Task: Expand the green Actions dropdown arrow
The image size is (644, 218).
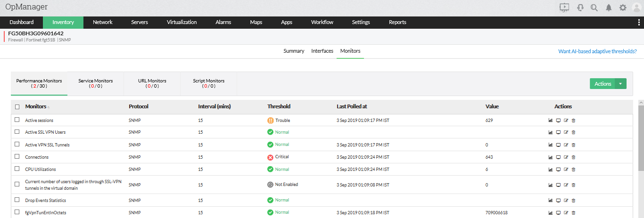Action: point(620,84)
